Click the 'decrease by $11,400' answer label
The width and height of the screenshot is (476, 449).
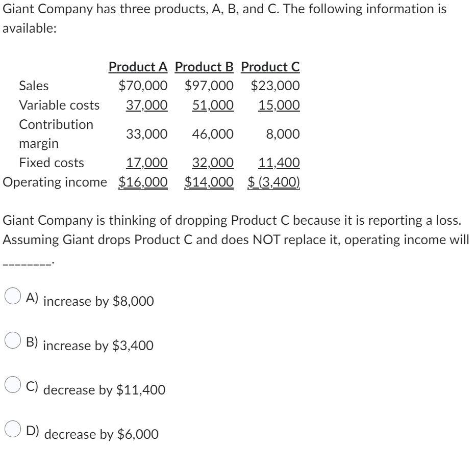coord(105,390)
